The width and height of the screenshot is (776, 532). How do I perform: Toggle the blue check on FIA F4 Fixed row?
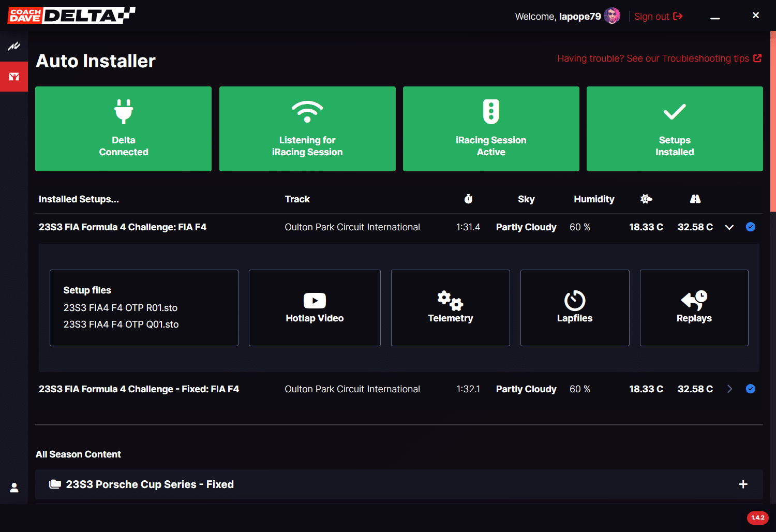tap(751, 389)
